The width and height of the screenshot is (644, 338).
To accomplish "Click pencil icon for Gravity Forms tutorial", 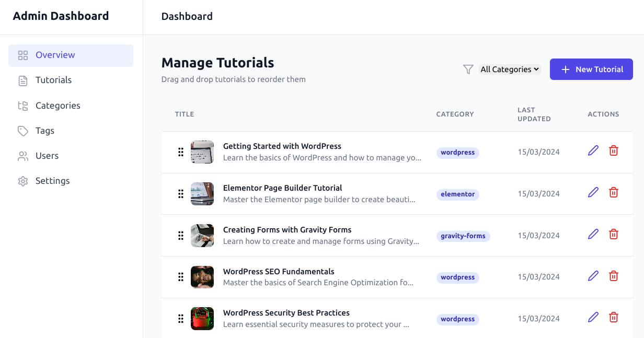I will [593, 234].
